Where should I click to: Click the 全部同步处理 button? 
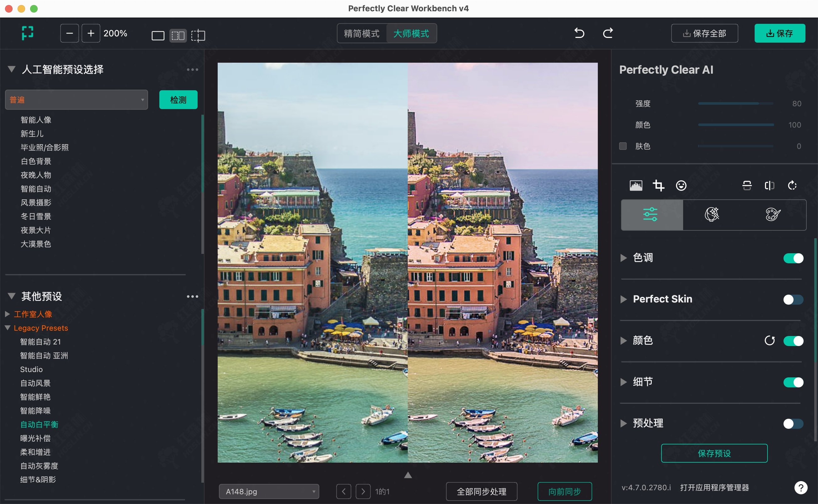481,491
